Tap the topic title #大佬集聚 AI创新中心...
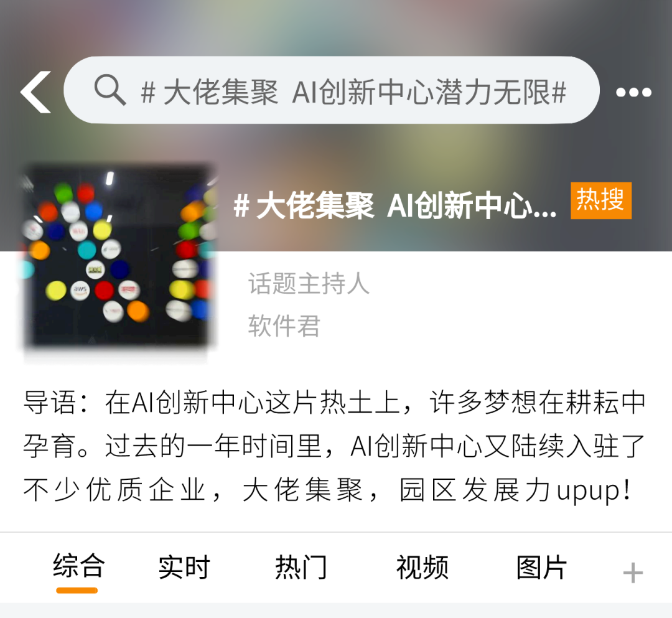672x618 pixels. click(x=394, y=206)
